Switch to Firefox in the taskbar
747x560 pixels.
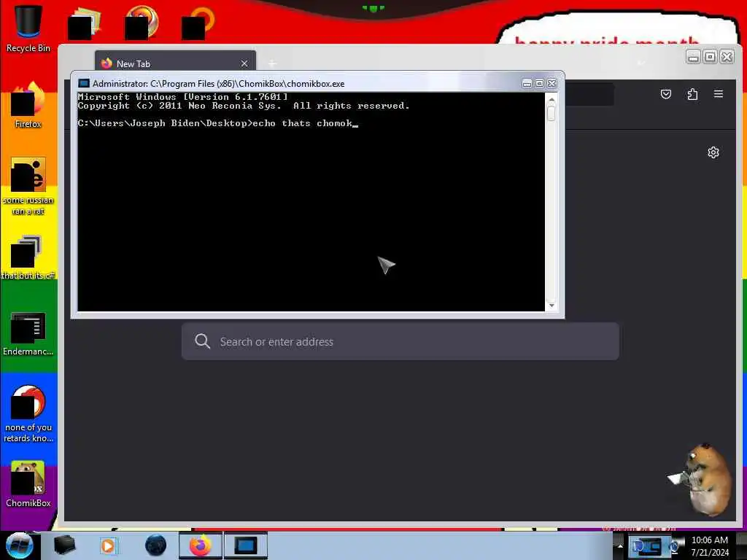(x=200, y=545)
